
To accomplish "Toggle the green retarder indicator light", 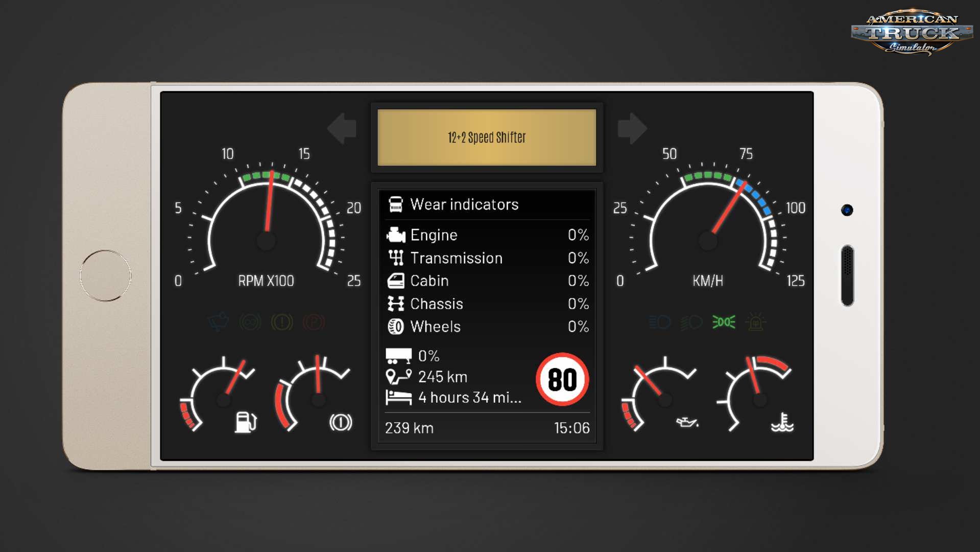I will click(250, 322).
